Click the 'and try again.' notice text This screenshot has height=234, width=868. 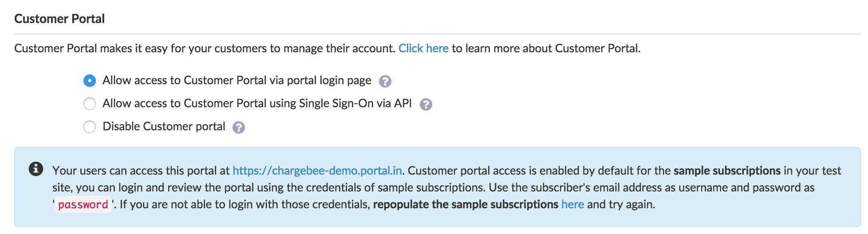pyautogui.click(x=621, y=204)
